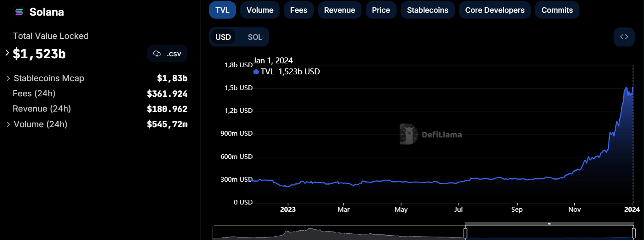Click the Jan 1, 2024 tooltip date
The width and height of the screenshot is (644, 240).
point(273,60)
